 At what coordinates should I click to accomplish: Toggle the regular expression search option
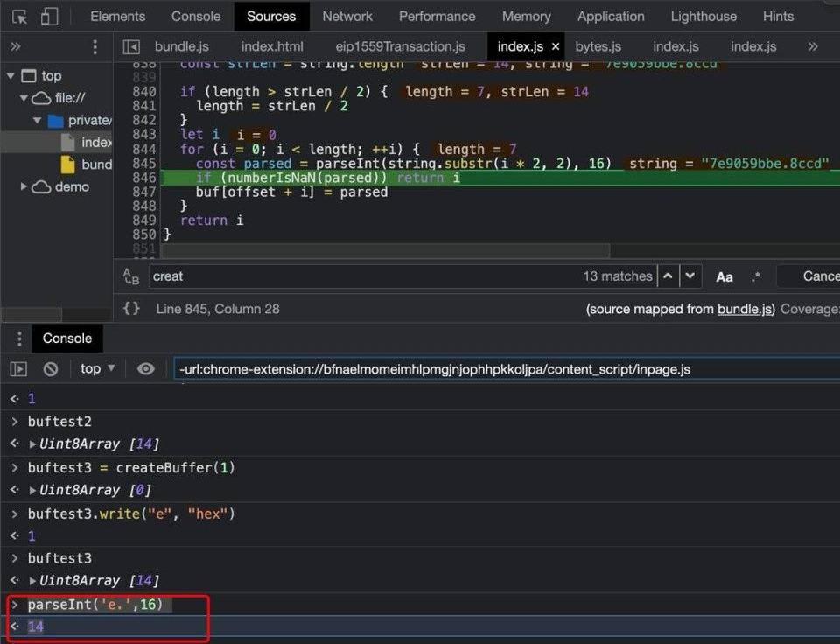[x=755, y=276]
